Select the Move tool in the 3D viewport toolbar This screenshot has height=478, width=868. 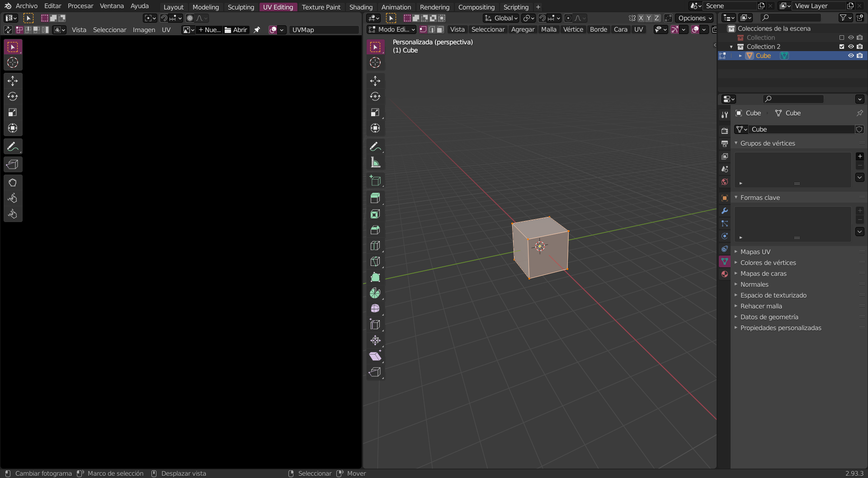click(x=375, y=81)
